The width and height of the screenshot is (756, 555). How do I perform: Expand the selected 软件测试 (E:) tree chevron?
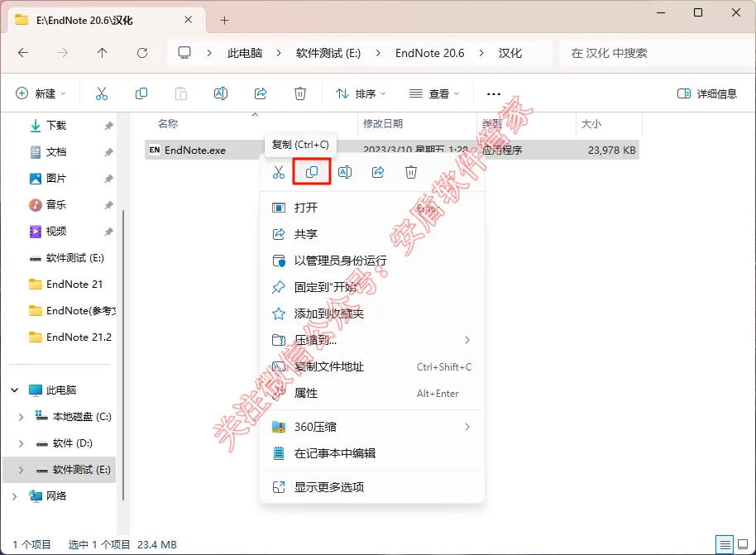coord(21,470)
